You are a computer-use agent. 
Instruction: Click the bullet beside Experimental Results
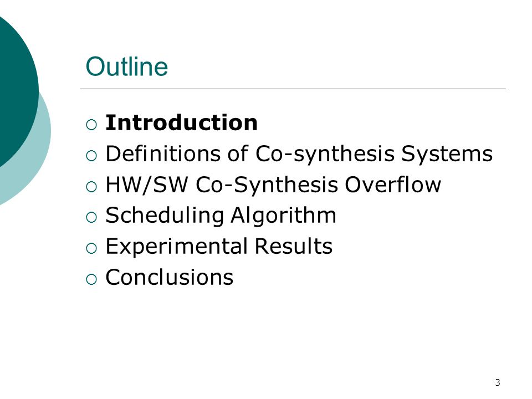(91, 248)
